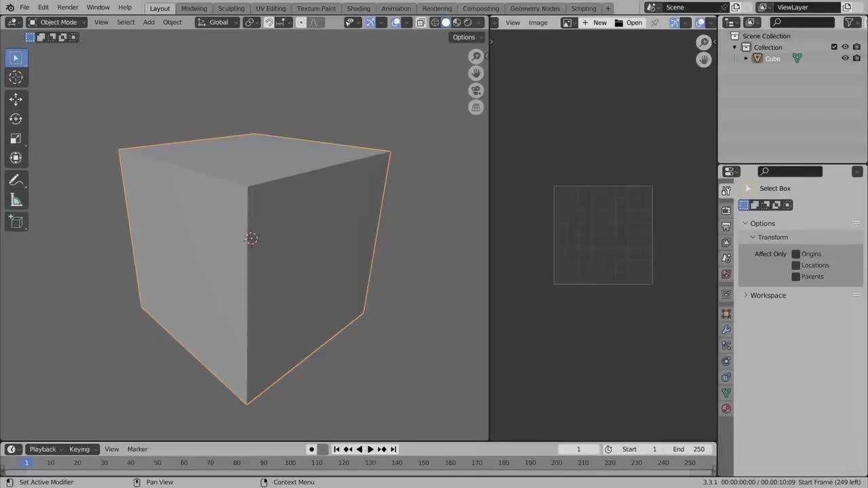Open the outliner filter funnel icon
868x488 pixels.
coord(848,22)
